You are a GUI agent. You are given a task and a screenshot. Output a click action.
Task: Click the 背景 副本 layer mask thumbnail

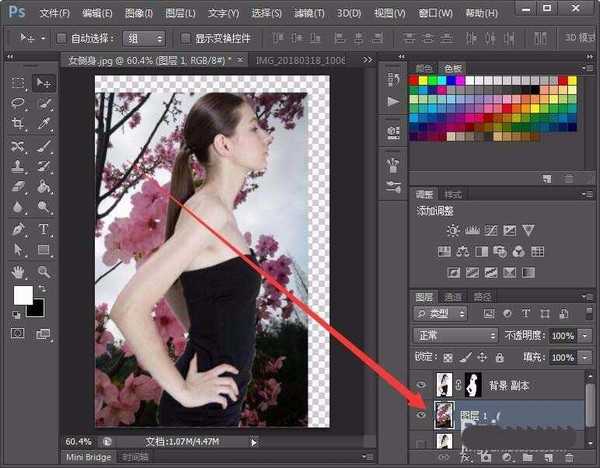[472, 385]
